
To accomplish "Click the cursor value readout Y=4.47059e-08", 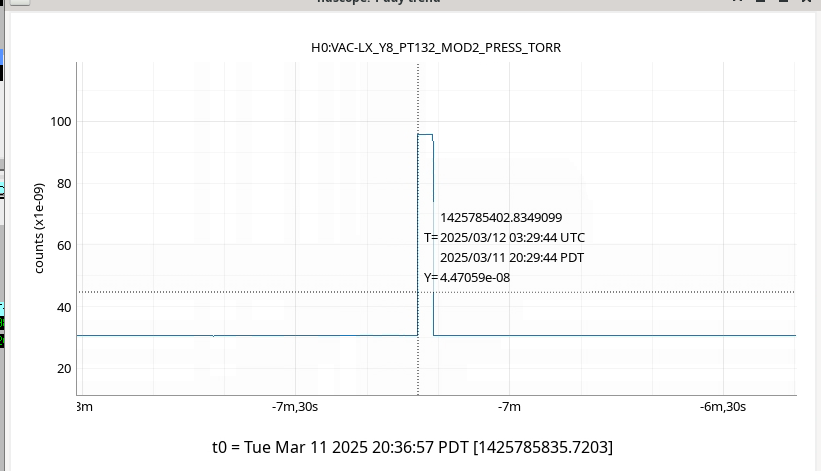I will [467, 277].
